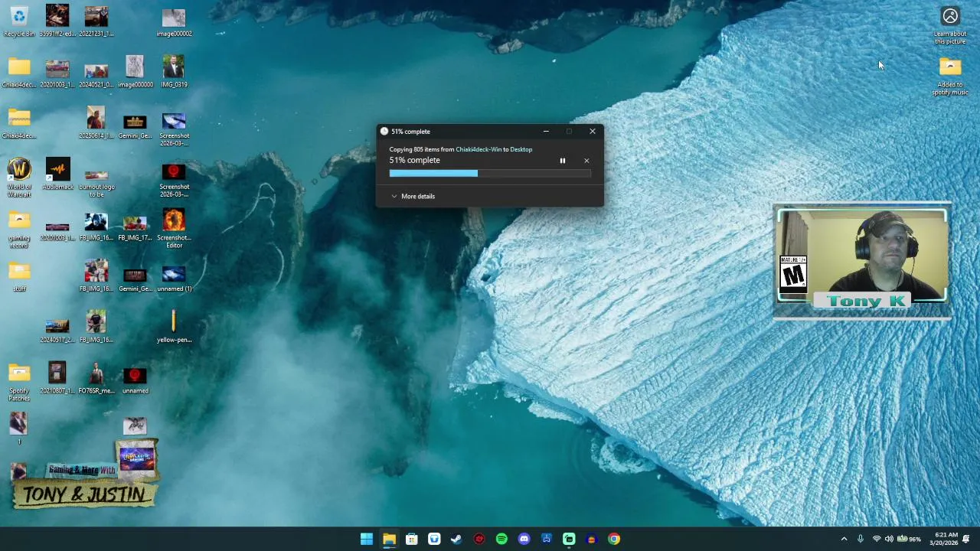Viewport: 980px width, 551px height.
Task: Select the World of Warcraft shortcut
Action: [x=19, y=178]
